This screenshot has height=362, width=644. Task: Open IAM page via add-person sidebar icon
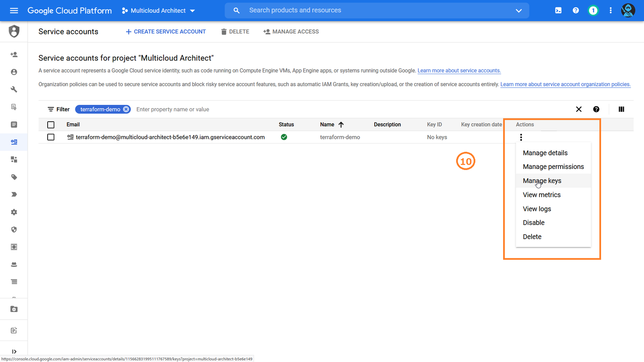pyautogui.click(x=14, y=55)
